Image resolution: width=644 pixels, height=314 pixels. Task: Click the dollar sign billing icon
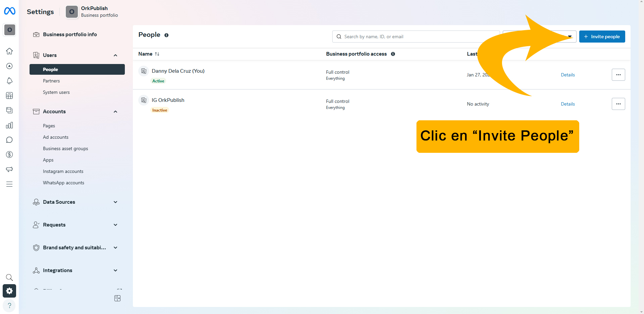9,154
